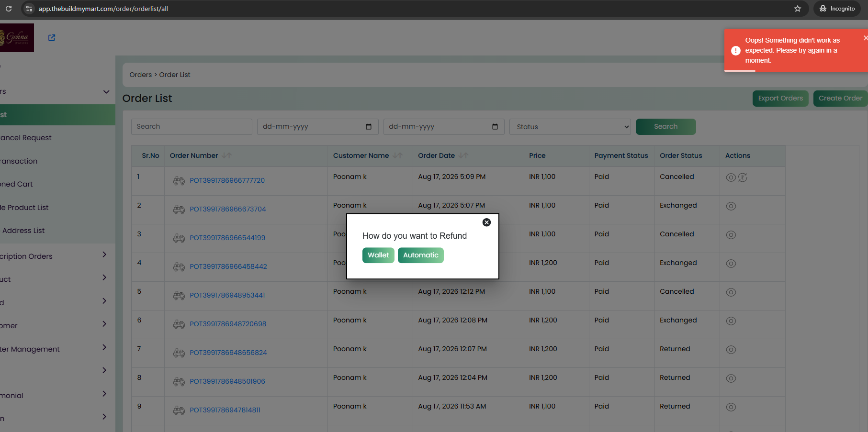Open Cancel Request in the sidebar
This screenshot has width=868, height=432.
point(26,138)
